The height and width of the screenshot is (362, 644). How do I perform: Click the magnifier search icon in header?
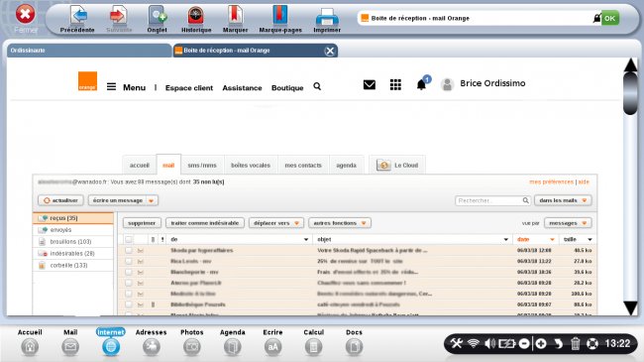(317, 86)
